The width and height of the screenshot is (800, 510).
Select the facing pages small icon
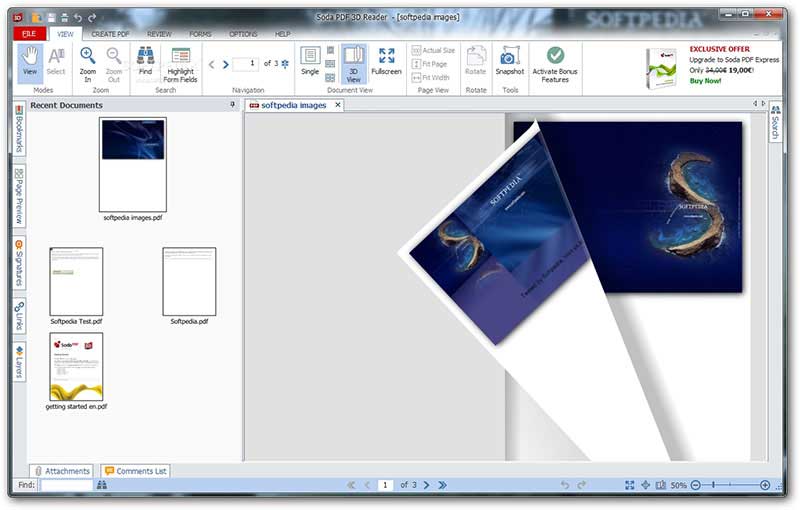(331, 64)
